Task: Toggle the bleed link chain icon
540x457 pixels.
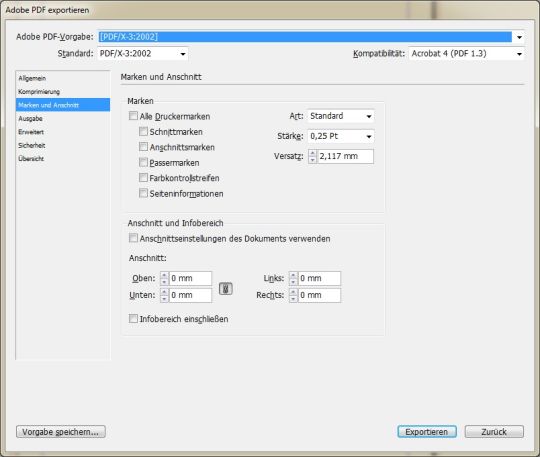Action: [x=226, y=289]
